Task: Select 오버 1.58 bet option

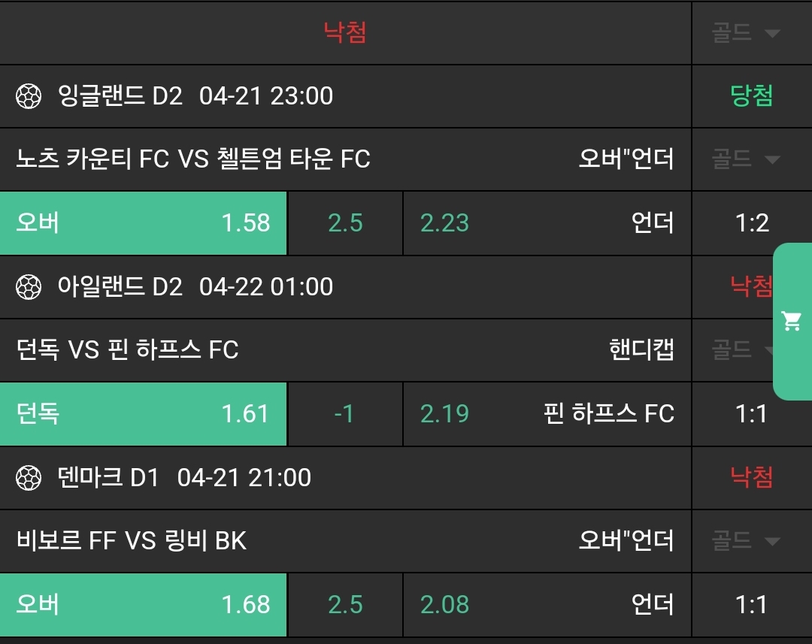Action: (143, 223)
